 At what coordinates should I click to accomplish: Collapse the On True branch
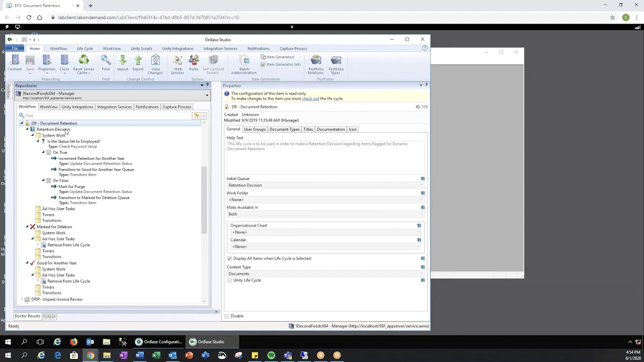(x=43, y=152)
